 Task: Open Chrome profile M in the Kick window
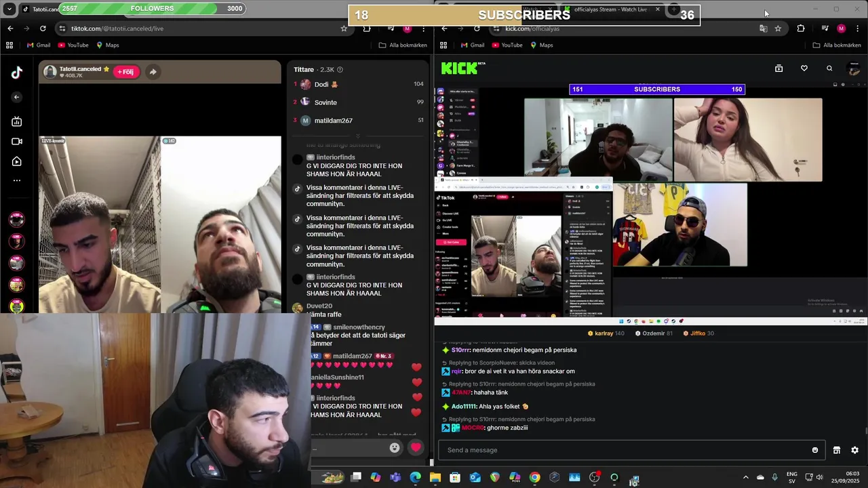[841, 28]
